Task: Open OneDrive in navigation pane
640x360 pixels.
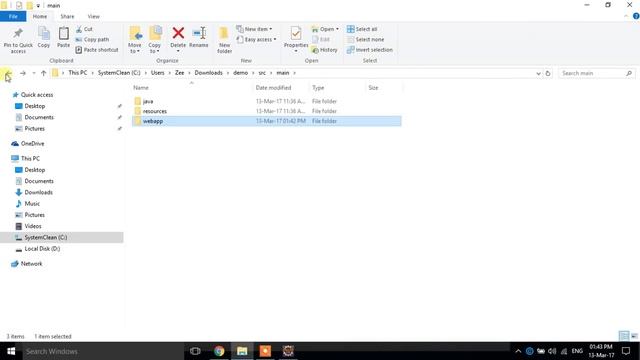Action: 32,144
